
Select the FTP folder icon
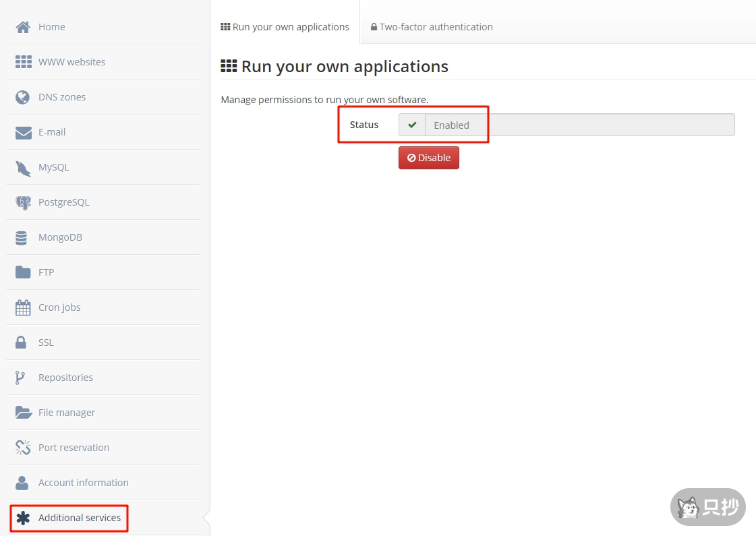click(x=23, y=272)
